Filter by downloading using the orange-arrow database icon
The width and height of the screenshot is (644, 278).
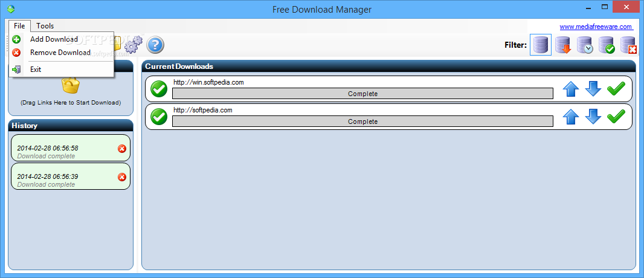coord(563,45)
